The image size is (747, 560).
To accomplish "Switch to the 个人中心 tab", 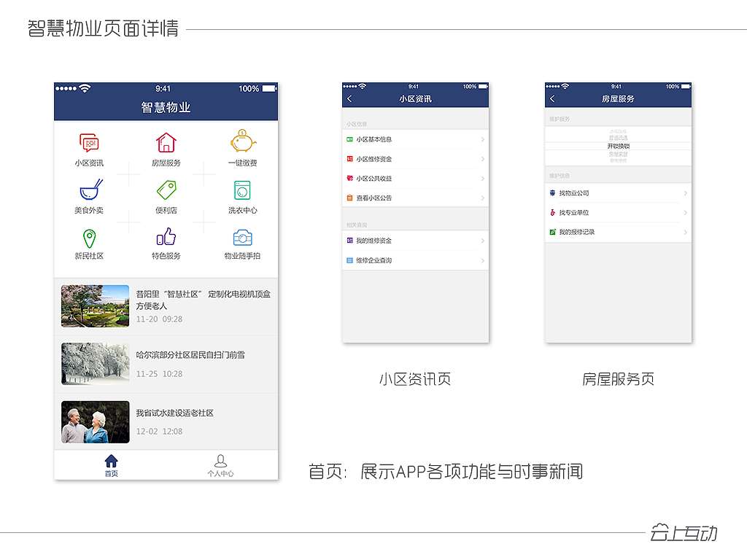I will tap(221, 464).
